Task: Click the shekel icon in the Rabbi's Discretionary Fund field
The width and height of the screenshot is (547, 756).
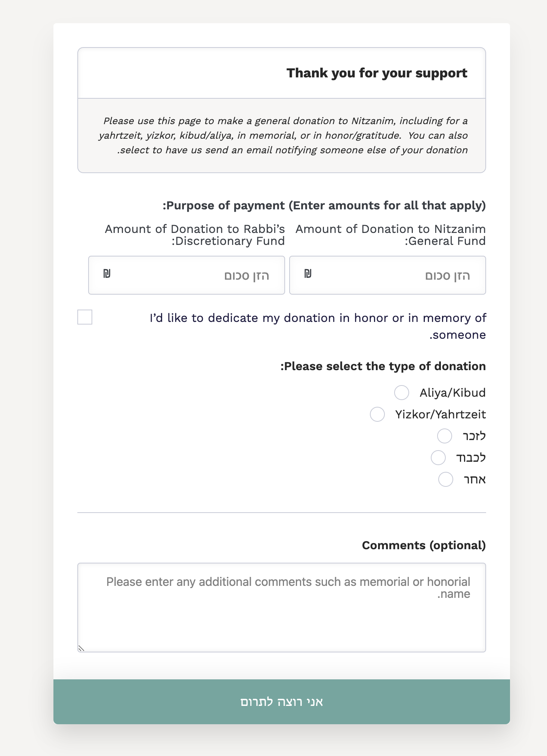Action: [x=107, y=274]
